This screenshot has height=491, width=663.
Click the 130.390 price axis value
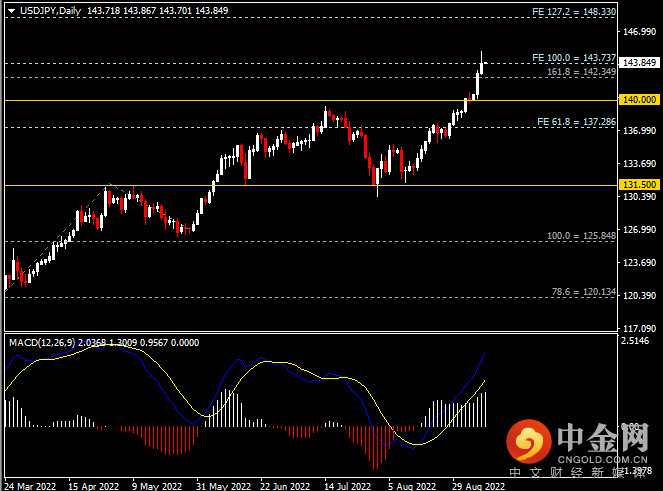(x=639, y=197)
